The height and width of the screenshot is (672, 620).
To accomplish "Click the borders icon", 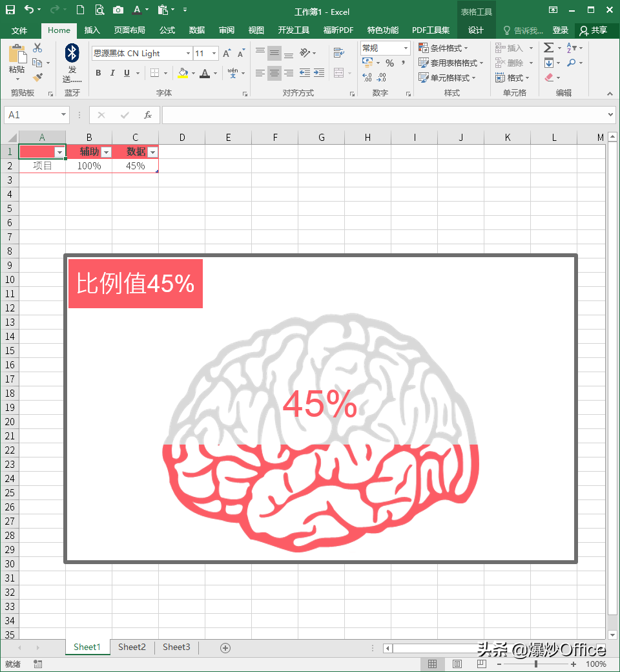I will [x=155, y=73].
